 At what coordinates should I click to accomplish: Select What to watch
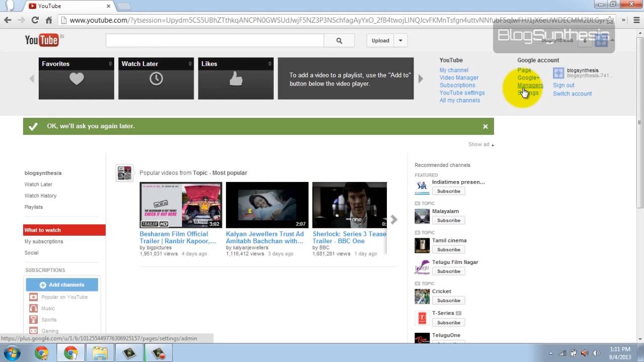64,230
